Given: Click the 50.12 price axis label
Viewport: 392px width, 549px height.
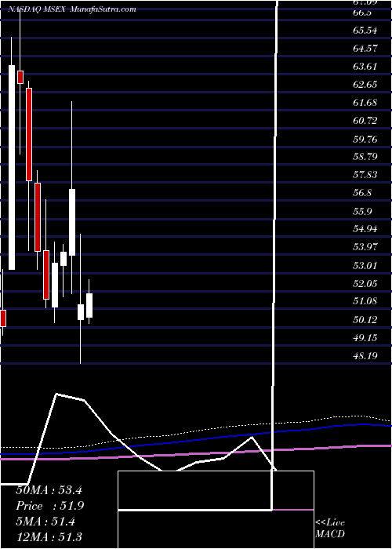Looking at the screenshot, I should click(365, 320).
